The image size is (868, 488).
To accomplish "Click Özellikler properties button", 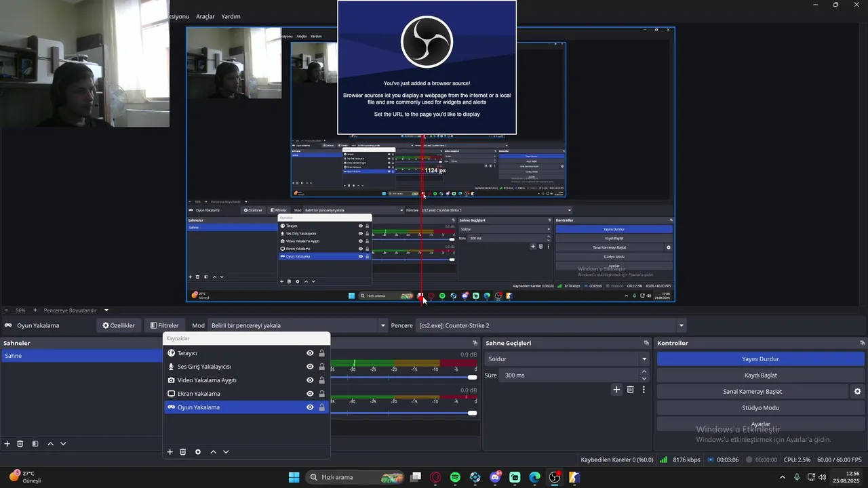I will click(119, 325).
